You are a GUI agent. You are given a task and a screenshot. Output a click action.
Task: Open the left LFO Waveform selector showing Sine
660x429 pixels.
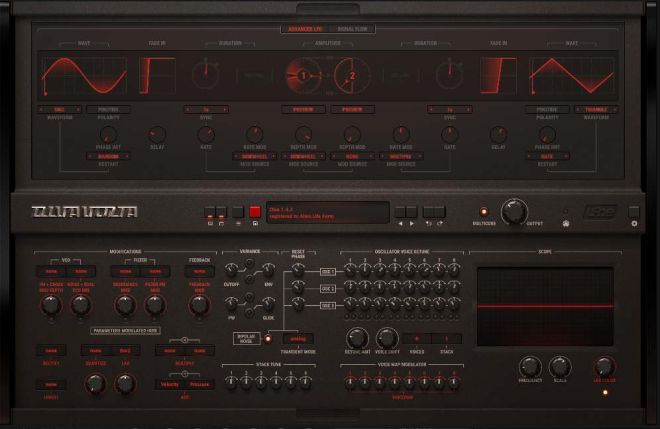(59, 109)
